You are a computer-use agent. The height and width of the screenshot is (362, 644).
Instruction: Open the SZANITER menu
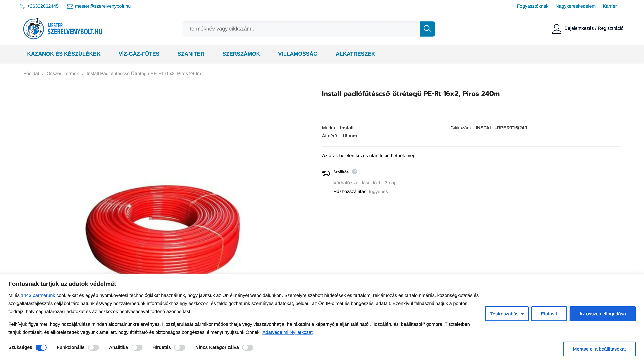click(x=191, y=54)
